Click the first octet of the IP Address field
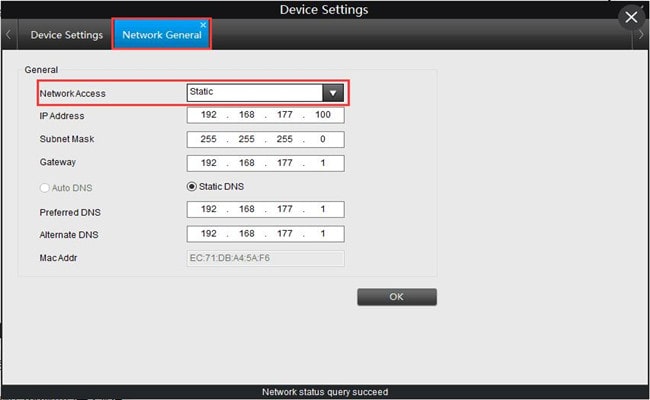 pos(209,115)
